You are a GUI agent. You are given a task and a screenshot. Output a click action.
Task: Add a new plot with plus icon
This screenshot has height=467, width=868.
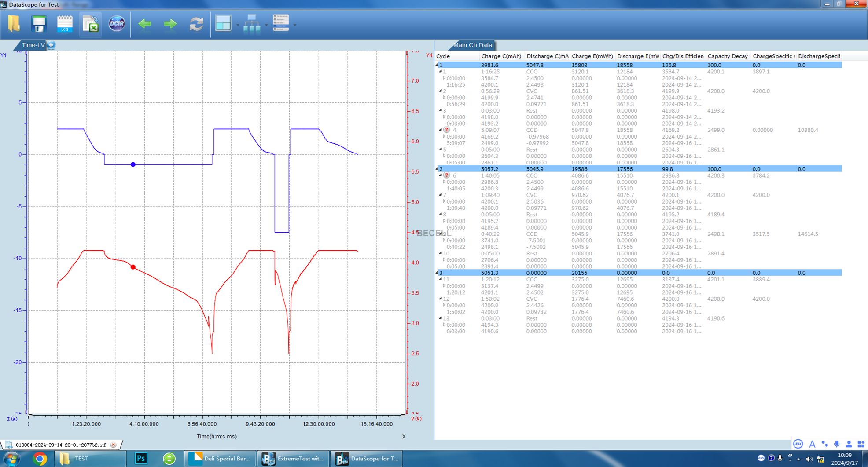coord(51,45)
